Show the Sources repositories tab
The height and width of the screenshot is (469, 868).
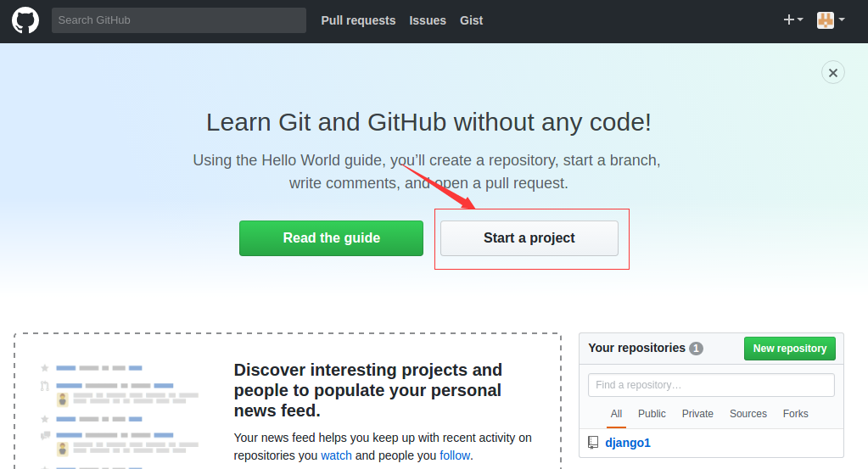coord(748,414)
